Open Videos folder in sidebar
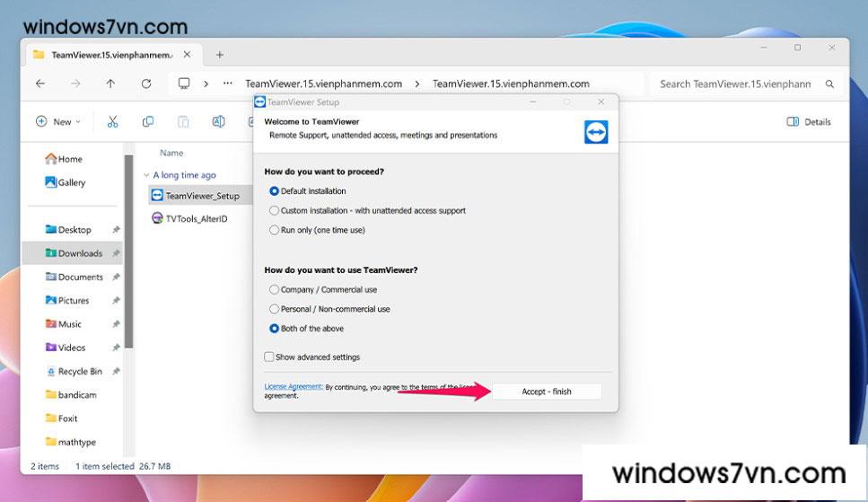 [x=66, y=348]
